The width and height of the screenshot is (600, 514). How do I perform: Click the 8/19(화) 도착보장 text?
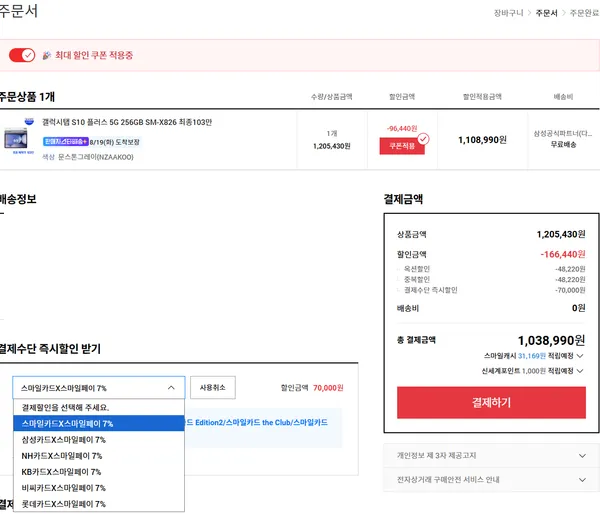click(114, 142)
